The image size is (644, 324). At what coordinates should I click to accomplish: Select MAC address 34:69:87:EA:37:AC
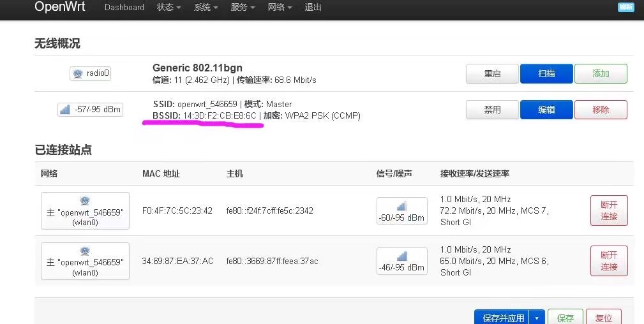click(178, 261)
